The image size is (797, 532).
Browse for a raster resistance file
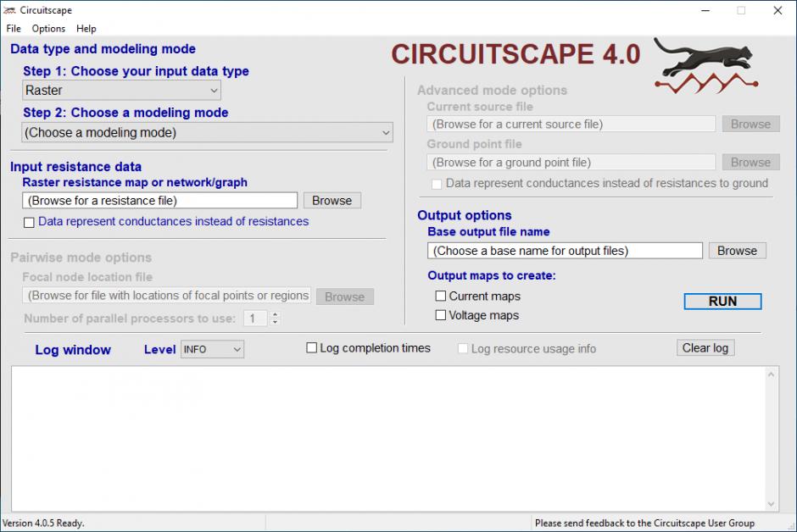332,201
